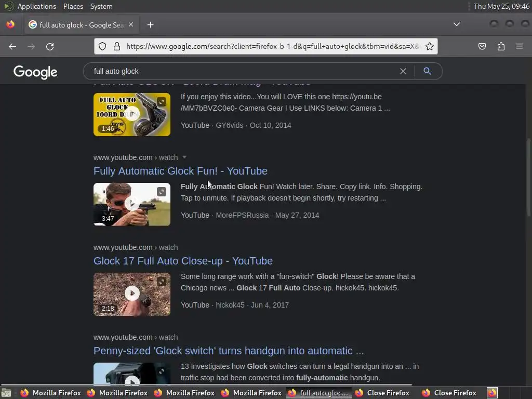532x399 pixels.
Task: Play the Full Auto Glock 100rd drum video
Action: [132, 114]
